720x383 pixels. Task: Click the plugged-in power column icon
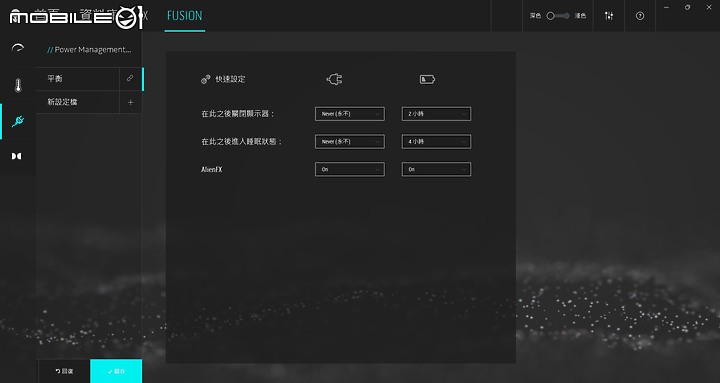[x=334, y=79]
